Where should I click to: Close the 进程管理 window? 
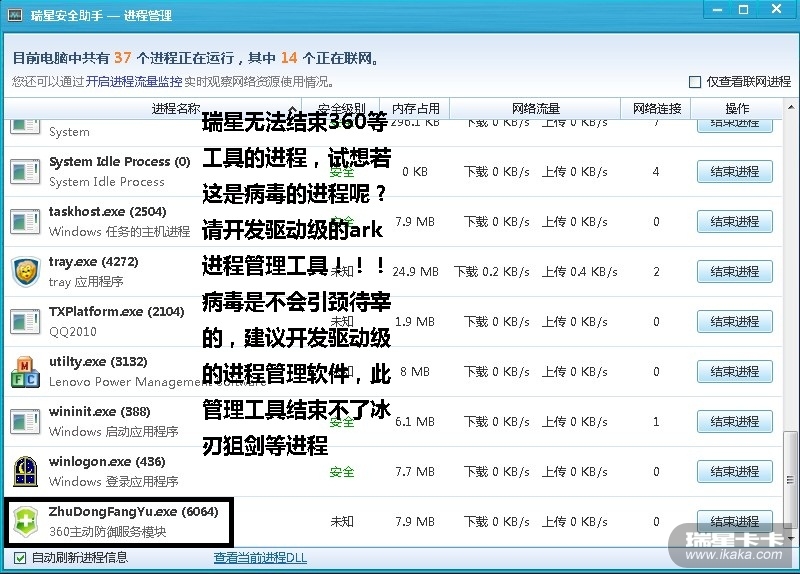click(x=777, y=10)
